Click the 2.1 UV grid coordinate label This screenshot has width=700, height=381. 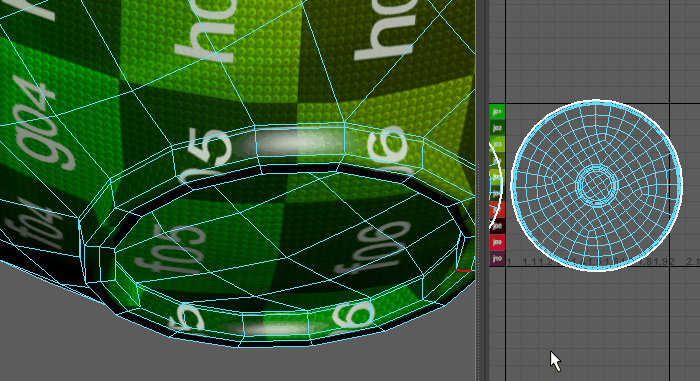point(693,261)
